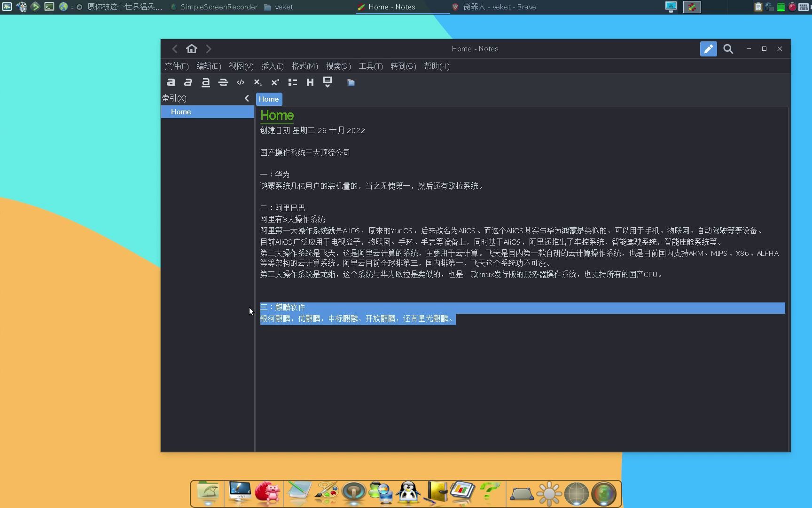The image size is (812, 508).
Task: Open the insert-below toolbar dropdown icon
Action: (328, 82)
